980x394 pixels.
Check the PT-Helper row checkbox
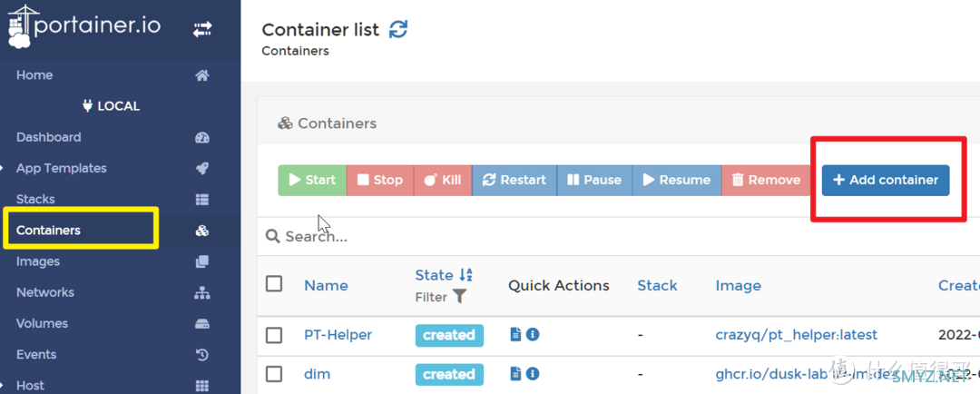point(274,335)
